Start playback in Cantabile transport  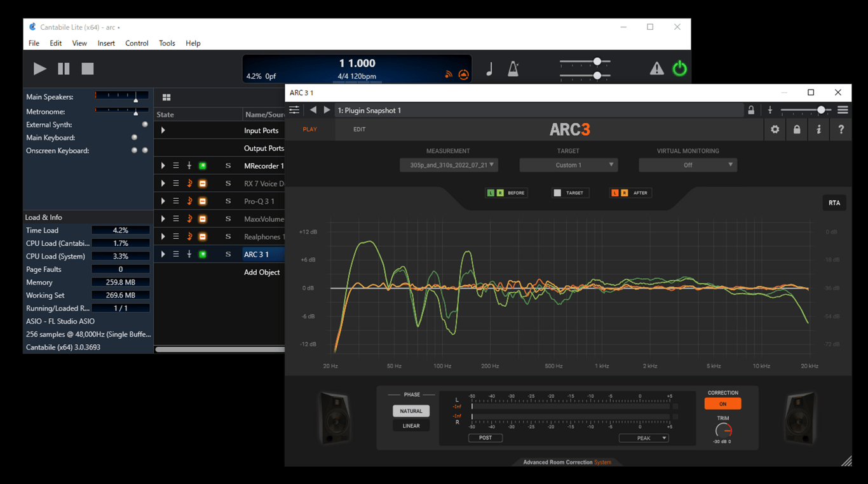pyautogui.click(x=39, y=69)
